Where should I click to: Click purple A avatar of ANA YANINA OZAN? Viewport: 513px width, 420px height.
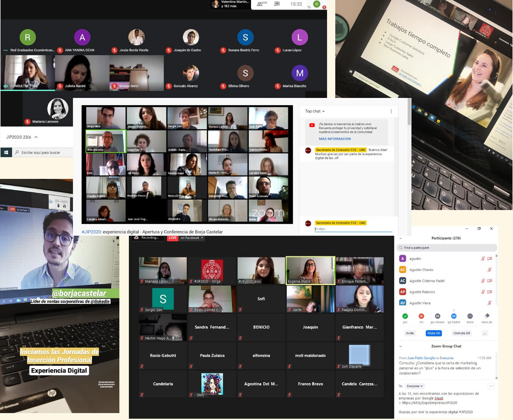coord(82,37)
